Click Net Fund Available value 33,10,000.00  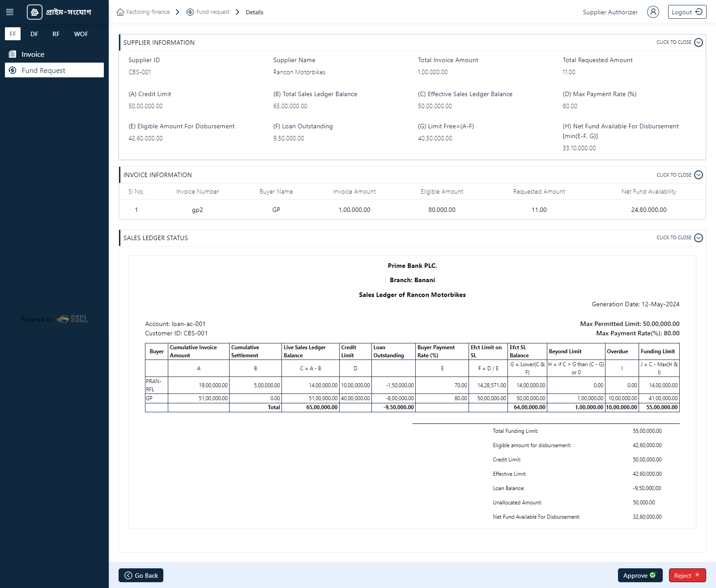pyautogui.click(x=579, y=148)
